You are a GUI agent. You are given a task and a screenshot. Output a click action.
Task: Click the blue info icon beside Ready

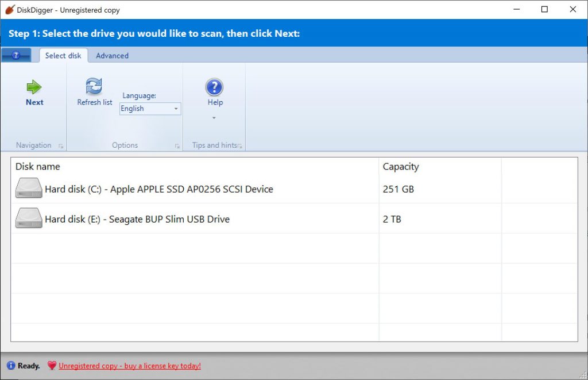[x=11, y=366]
